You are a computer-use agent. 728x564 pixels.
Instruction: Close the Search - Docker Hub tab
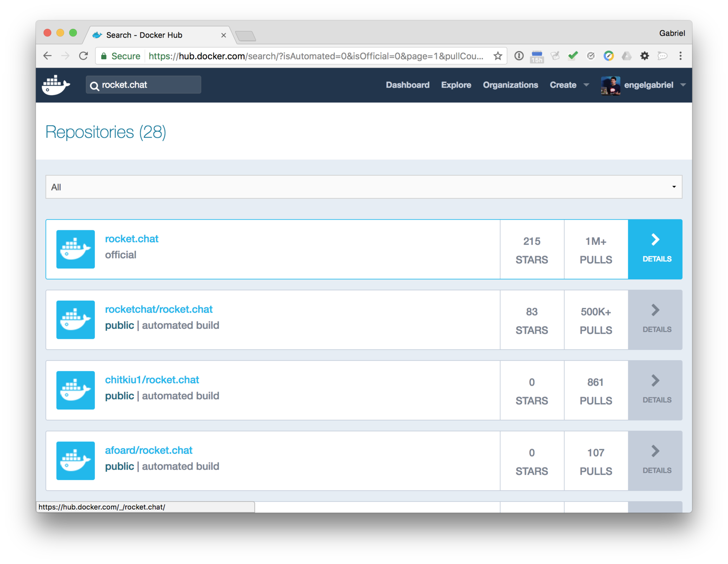coord(223,35)
